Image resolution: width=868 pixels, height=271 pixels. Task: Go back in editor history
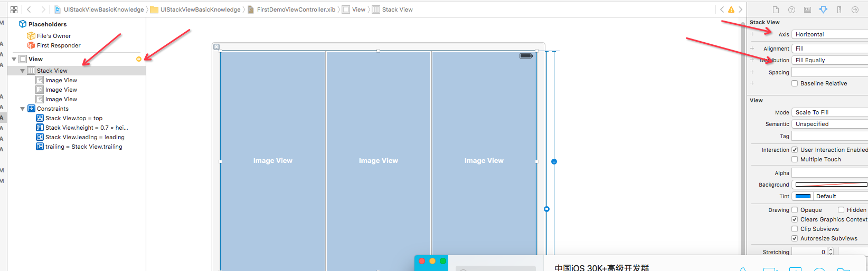tap(29, 9)
